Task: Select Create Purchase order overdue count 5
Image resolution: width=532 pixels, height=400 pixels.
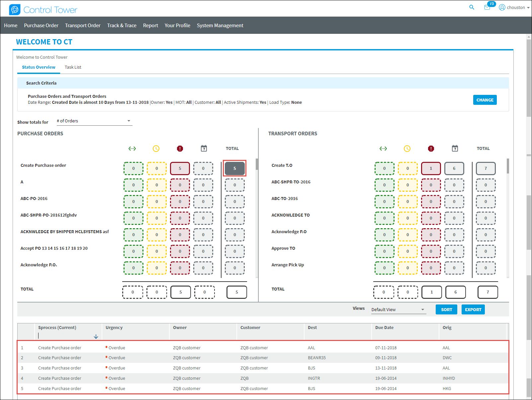Action: pyautogui.click(x=180, y=168)
